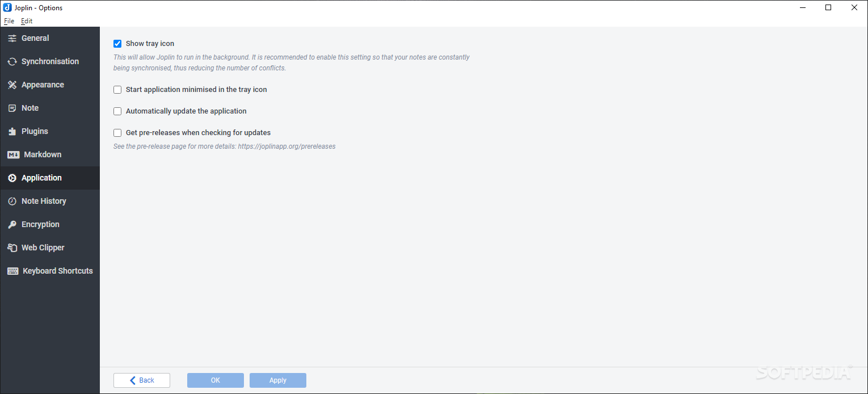The image size is (868, 394).
Task: Enable Get pre-releases when checking updates
Action: pyautogui.click(x=117, y=132)
